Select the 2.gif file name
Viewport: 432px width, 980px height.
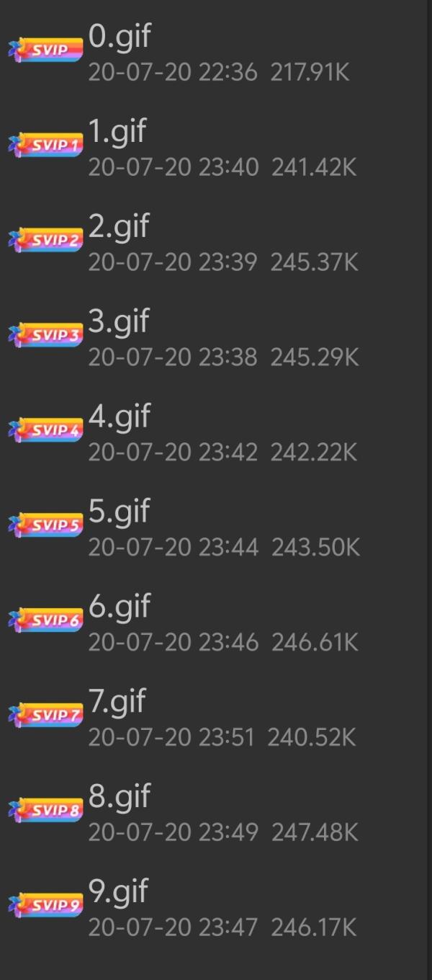[119, 226]
